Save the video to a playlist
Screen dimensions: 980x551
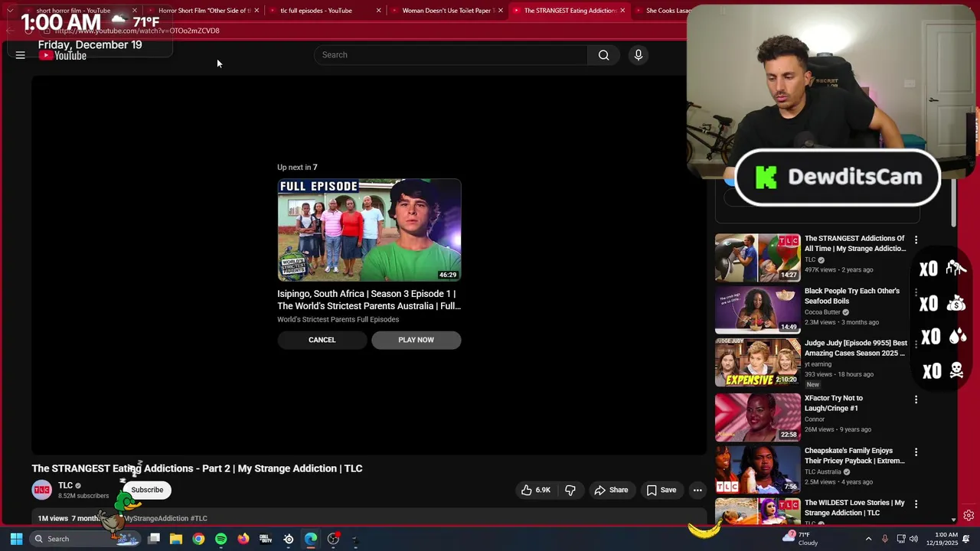661,490
